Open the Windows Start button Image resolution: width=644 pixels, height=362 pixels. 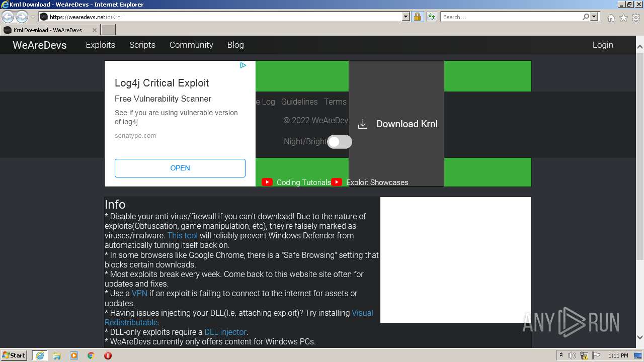(14, 355)
